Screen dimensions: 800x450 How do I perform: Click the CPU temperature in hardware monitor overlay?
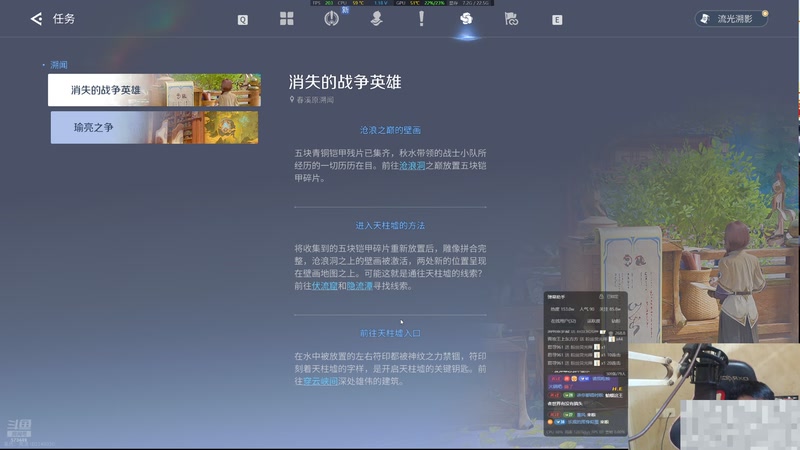358,3
